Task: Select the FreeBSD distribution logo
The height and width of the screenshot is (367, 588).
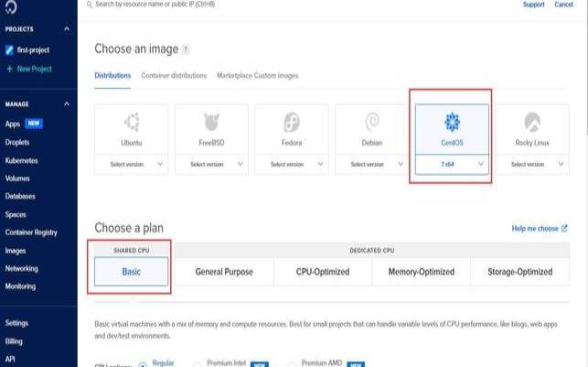Action: tap(211, 123)
